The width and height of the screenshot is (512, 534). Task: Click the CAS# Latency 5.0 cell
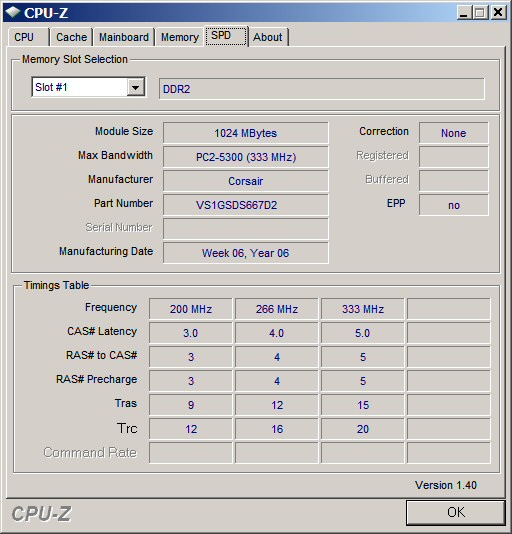(x=362, y=333)
